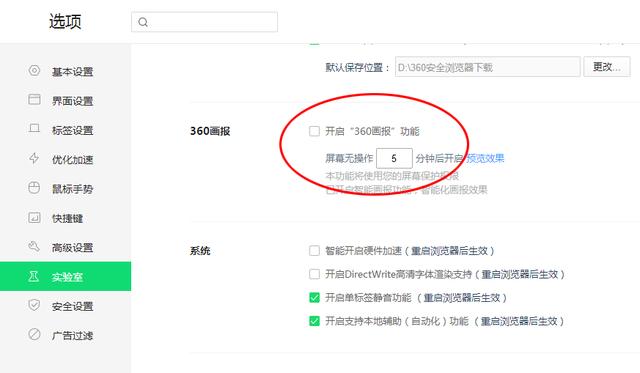The height and width of the screenshot is (373, 640).
Task: Click the 更改... button
Action: (x=607, y=67)
